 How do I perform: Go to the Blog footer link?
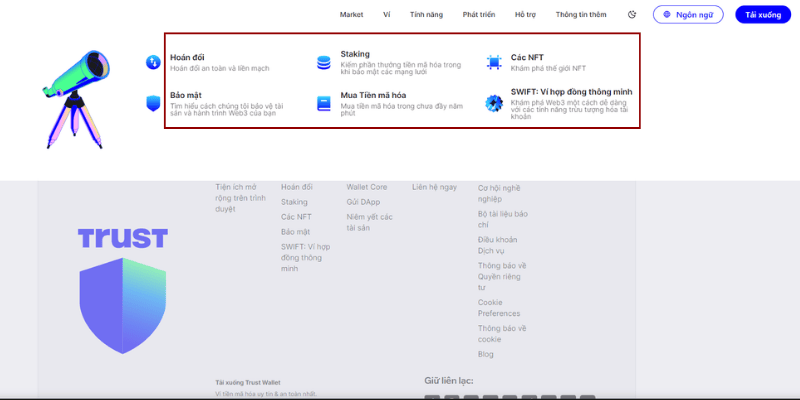(485, 354)
